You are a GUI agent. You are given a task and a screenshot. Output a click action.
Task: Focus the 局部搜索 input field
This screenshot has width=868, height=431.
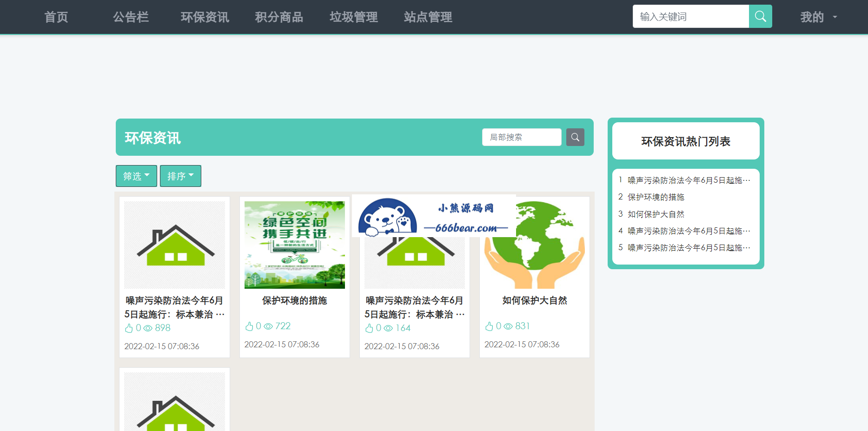(x=522, y=137)
